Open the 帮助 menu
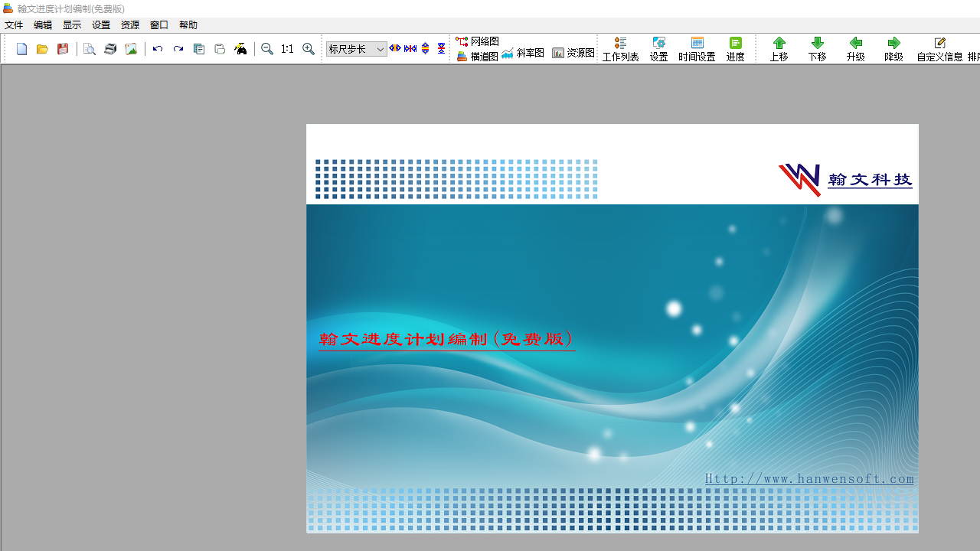The height and width of the screenshot is (551, 980). pyautogui.click(x=188, y=25)
